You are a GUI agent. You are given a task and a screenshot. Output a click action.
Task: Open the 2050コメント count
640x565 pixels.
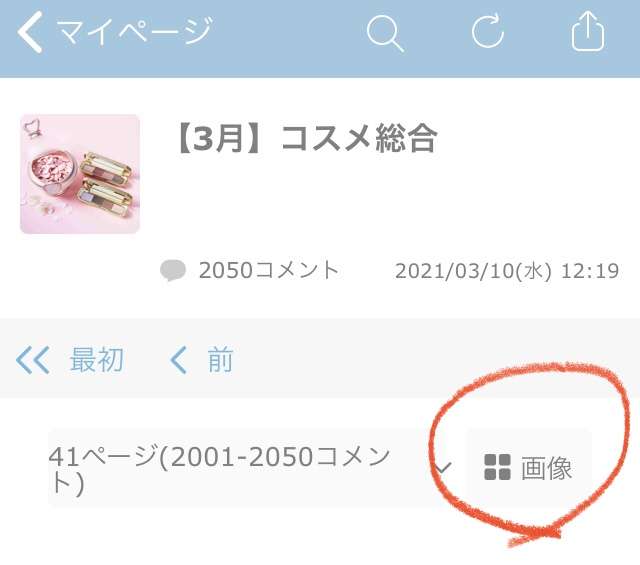[x=269, y=270]
